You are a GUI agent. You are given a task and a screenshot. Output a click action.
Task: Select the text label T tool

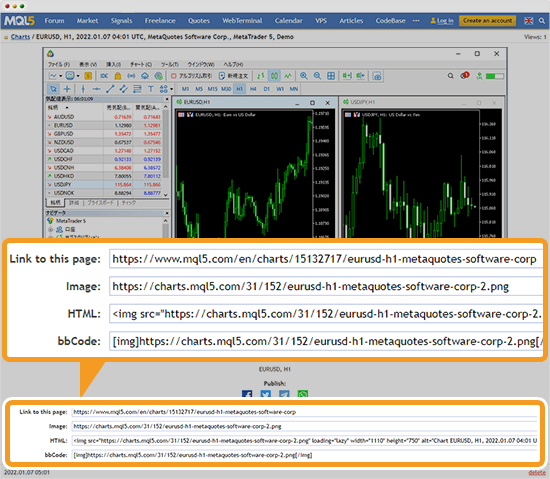[150, 89]
